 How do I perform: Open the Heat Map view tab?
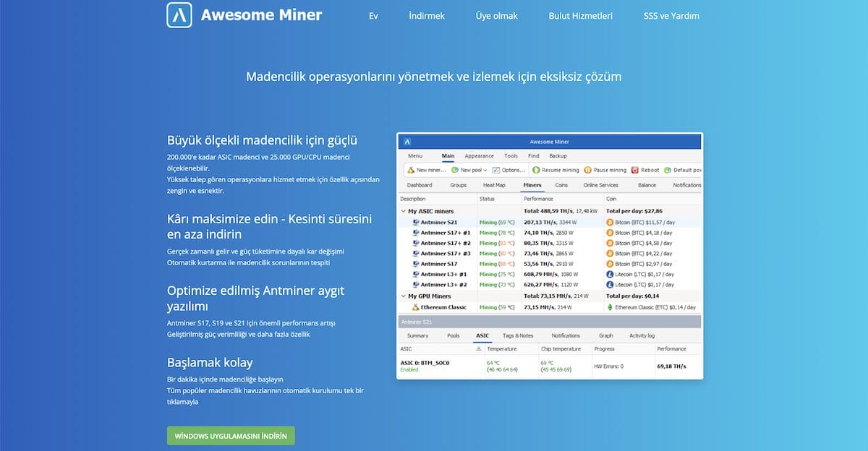click(494, 185)
